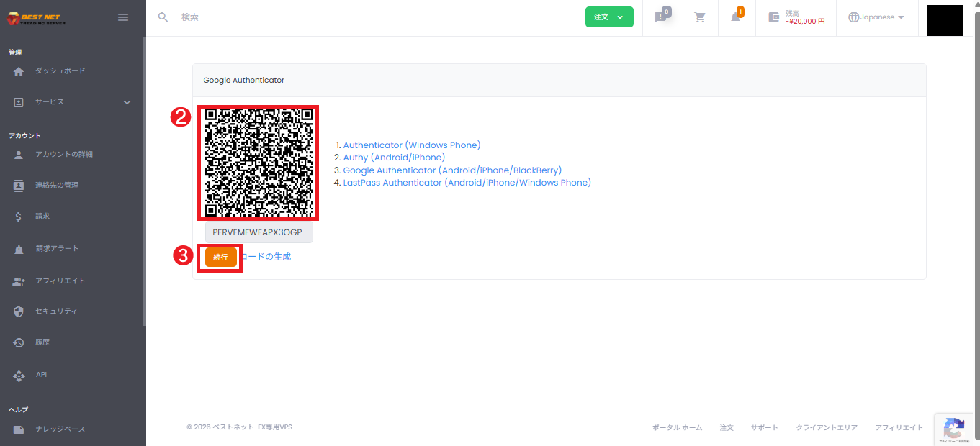The width and height of the screenshot is (980, 446).
Task: Select the アフィリエイト people icon
Action: [x=18, y=281]
